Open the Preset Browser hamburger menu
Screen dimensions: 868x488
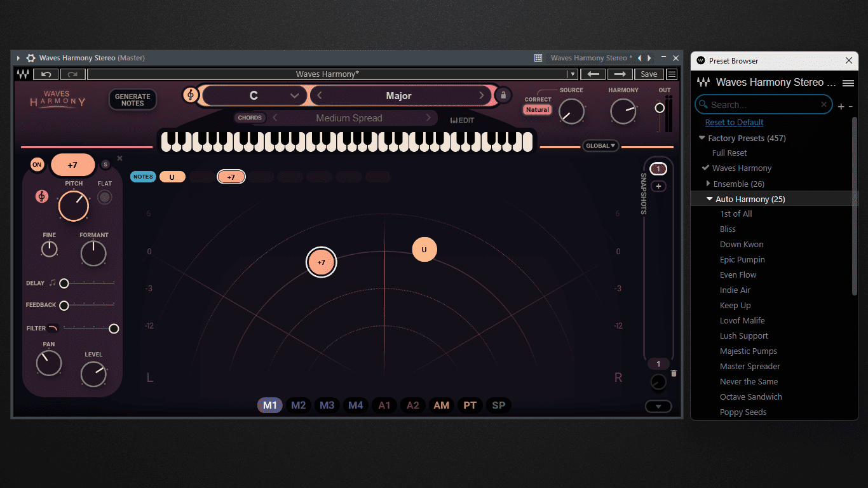[848, 83]
